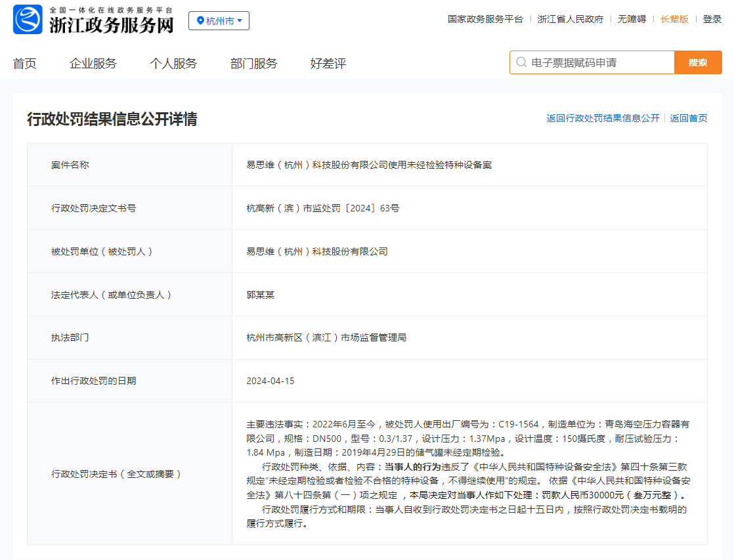
Task: Click the paragraph starting 行政处罚履行方式和期限
Action: [467, 517]
